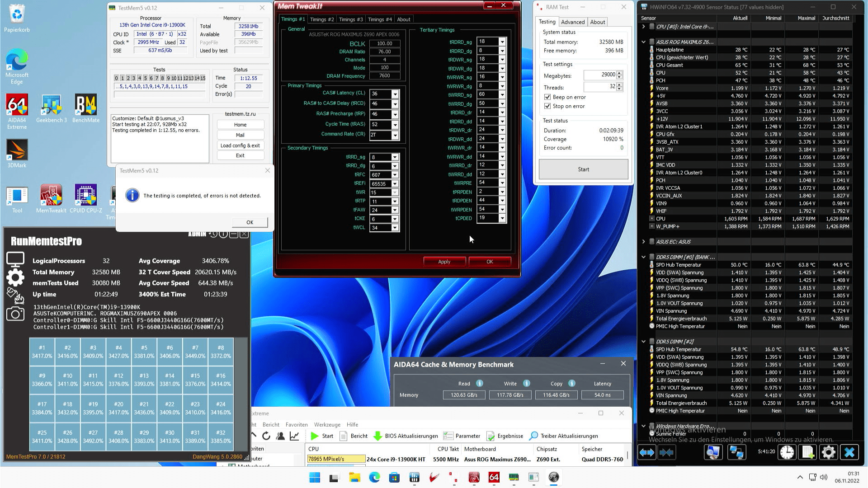868x488 pixels.
Task: Open RunMemtestPro settings gear
Action: (x=15, y=277)
